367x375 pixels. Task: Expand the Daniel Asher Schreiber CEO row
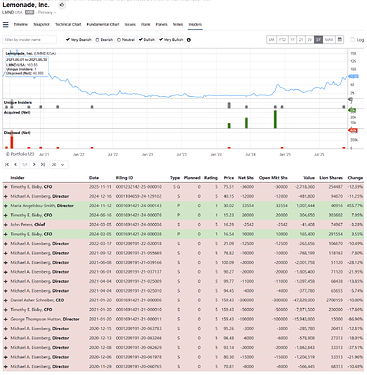(6, 300)
